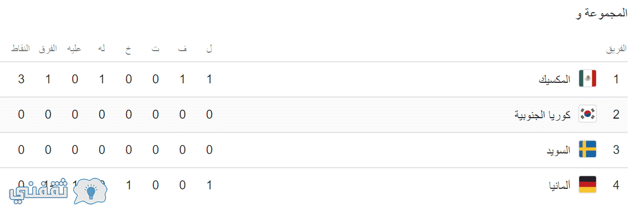Screen dimensions: 644x212
Task: Click the الفريق column header
Action: (617, 49)
